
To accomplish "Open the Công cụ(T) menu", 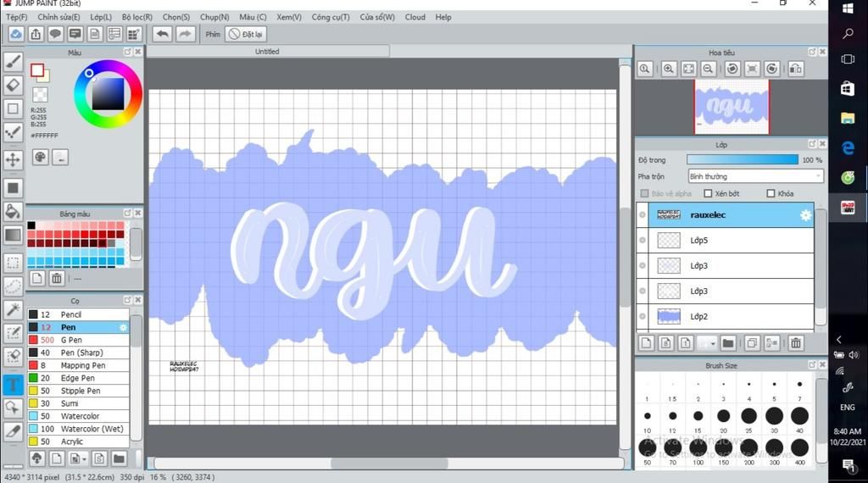I will pos(331,17).
